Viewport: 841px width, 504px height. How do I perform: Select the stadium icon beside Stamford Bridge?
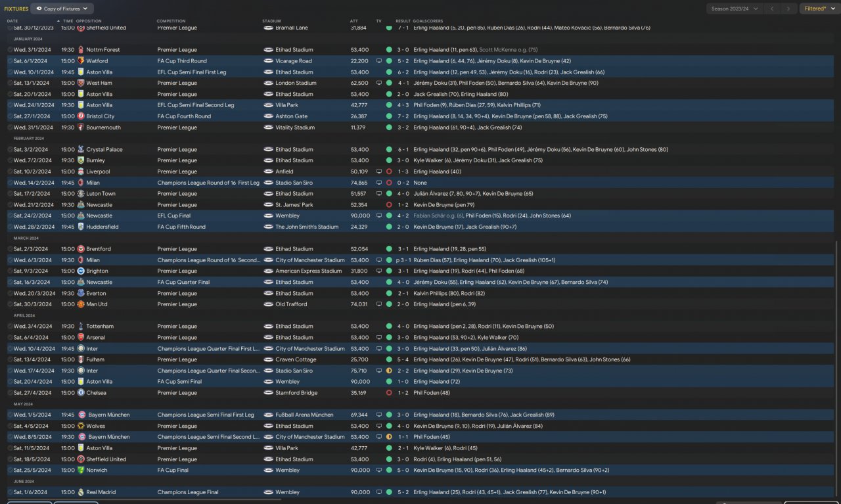click(x=268, y=393)
